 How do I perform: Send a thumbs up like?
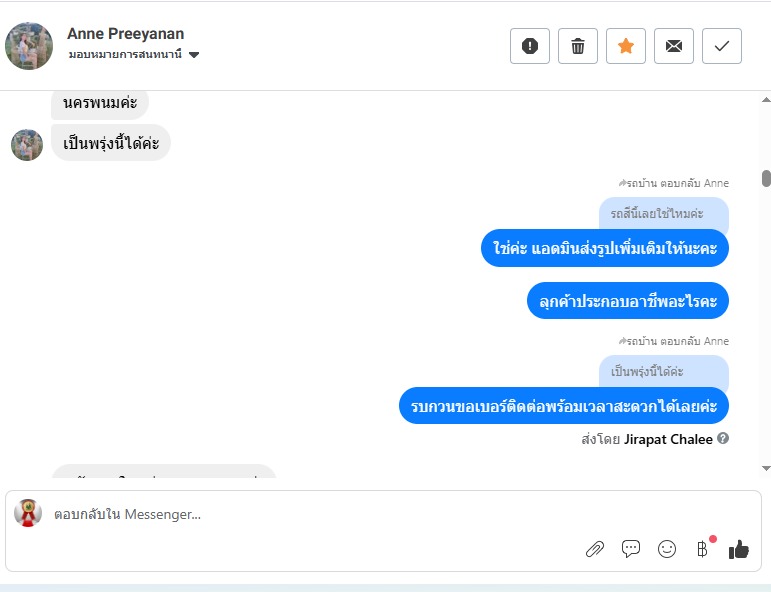click(x=739, y=549)
